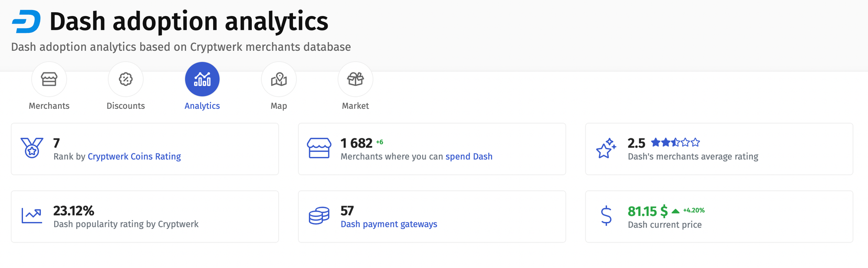Click the stacked coins gateways icon
The height and width of the screenshot is (268, 868).
click(319, 216)
